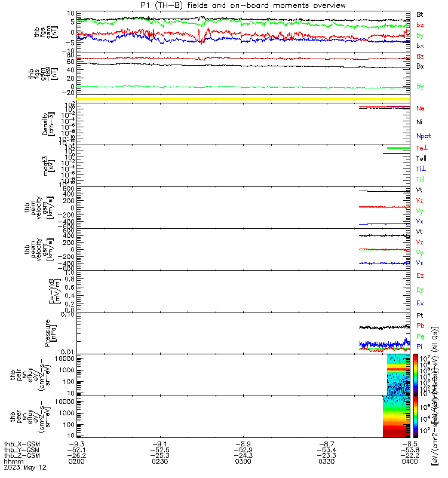
Task: Click the green "Ey" electric field legend
Action: (x=420, y=290)
